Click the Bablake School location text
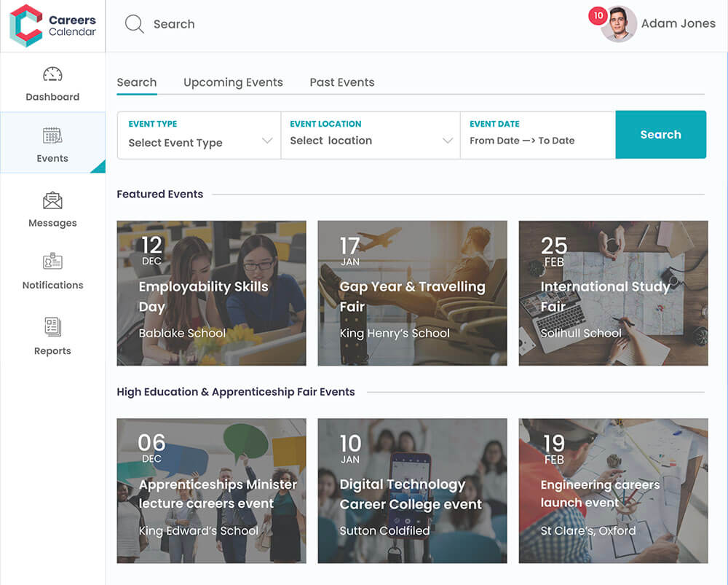Image resolution: width=728 pixels, height=585 pixels. point(182,333)
